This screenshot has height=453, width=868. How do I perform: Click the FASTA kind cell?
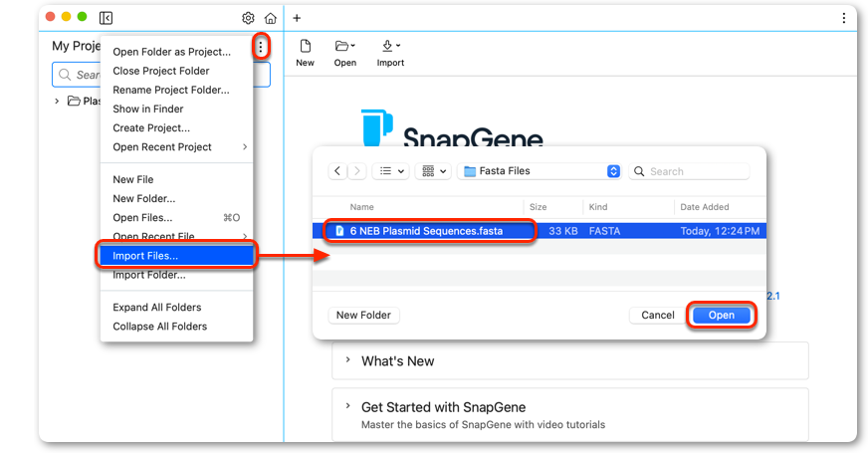604,231
